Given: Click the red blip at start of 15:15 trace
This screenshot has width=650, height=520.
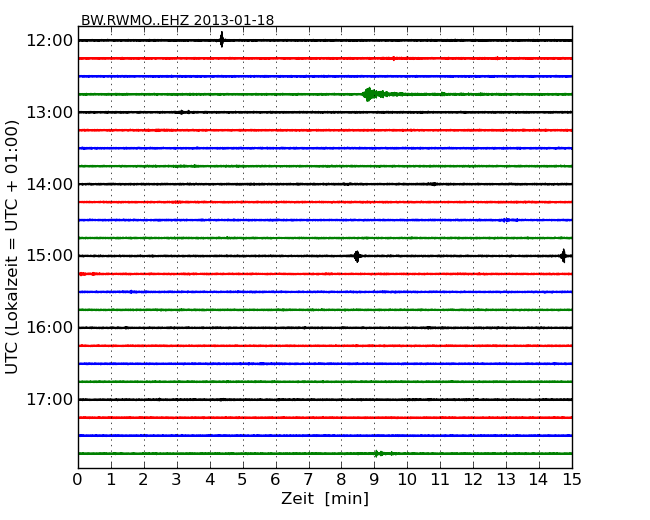Looking at the screenshot, I should pos(87,274).
